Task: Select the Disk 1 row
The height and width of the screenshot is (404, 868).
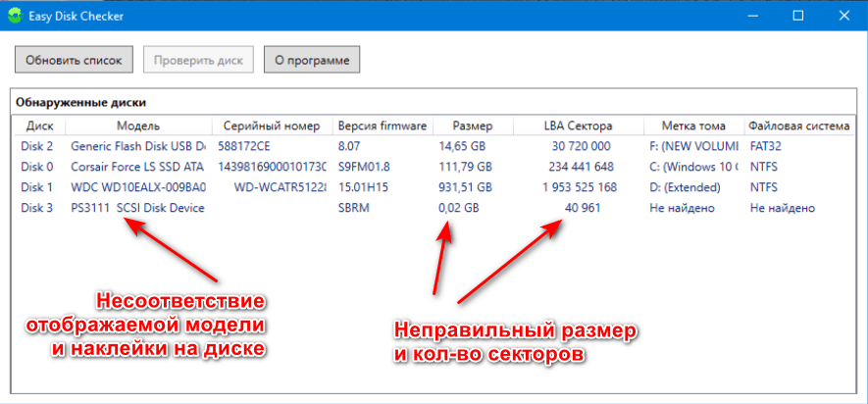Action: point(433,187)
